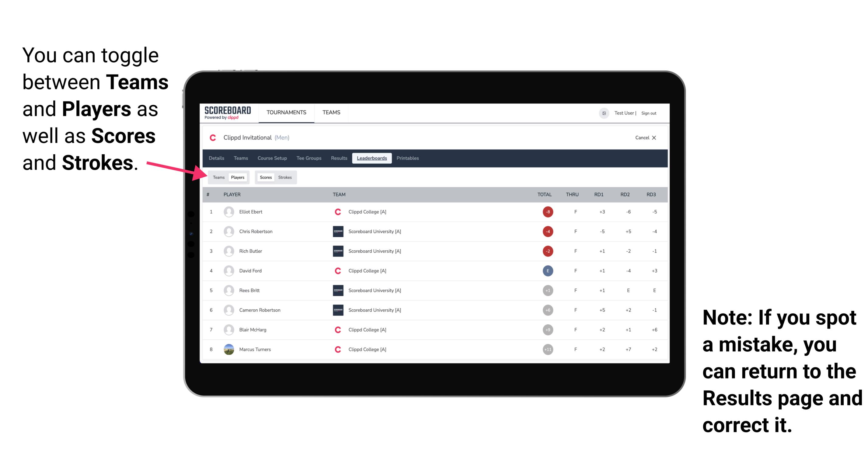868x467 pixels.
Task: Select the Players toggle filter
Action: (x=237, y=177)
